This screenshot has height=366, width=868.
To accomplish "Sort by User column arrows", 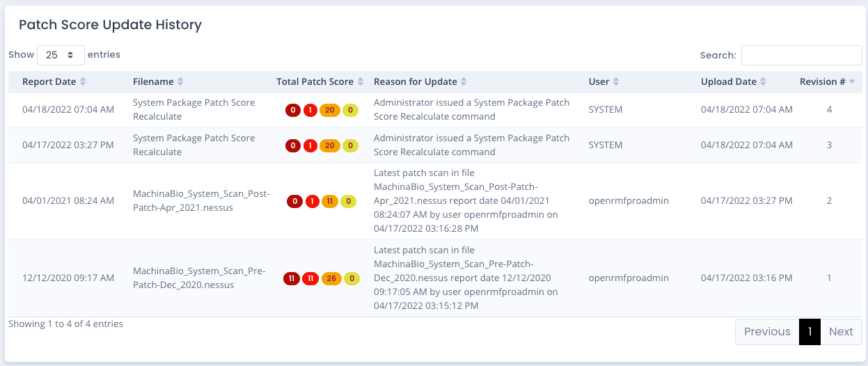I will point(616,82).
